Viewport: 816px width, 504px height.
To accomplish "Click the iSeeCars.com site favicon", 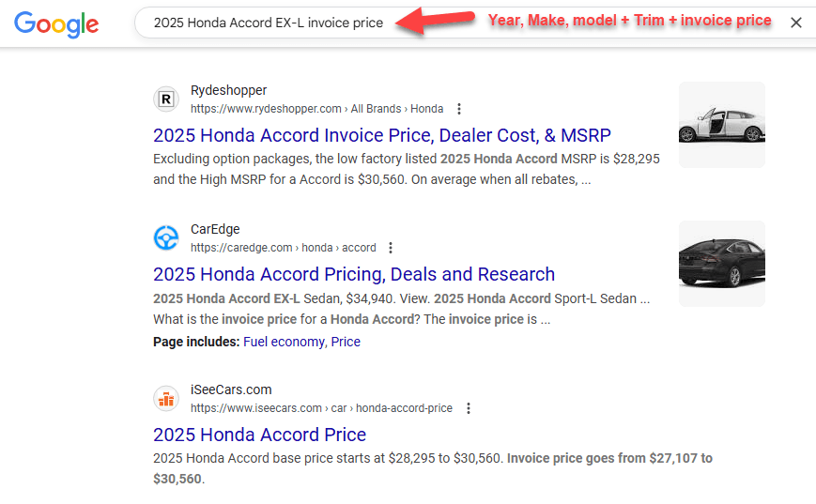I will (166, 399).
